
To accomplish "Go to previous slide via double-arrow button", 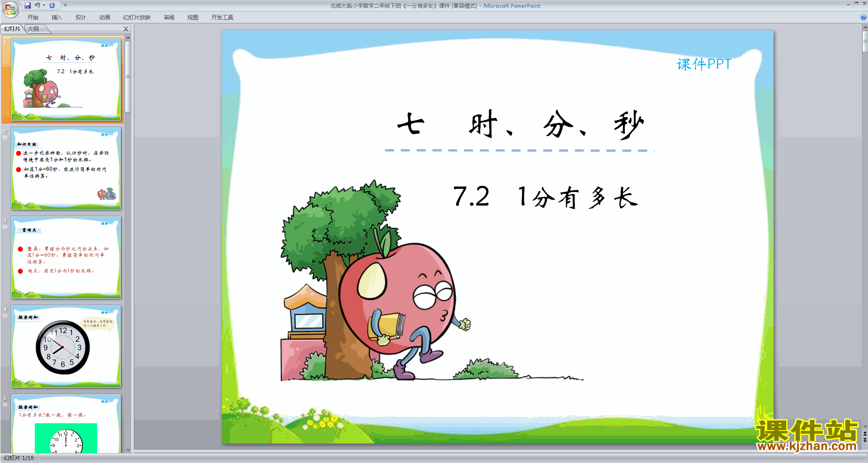I will pyautogui.click(x=865, y=434).
